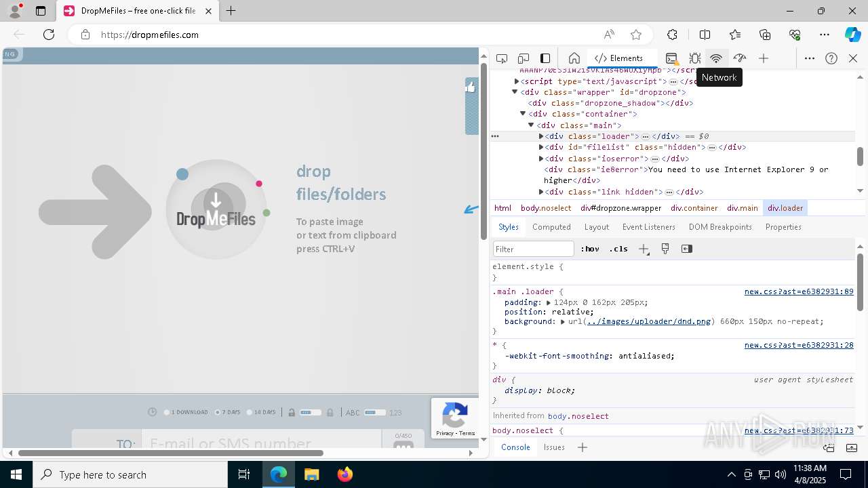
Task: Open the DevTools Welcome home icon
Action: point(574,58)
